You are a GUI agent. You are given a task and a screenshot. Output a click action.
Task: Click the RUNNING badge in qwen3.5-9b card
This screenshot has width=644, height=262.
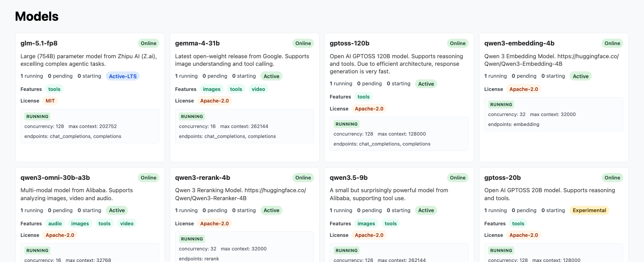(346, 250)
